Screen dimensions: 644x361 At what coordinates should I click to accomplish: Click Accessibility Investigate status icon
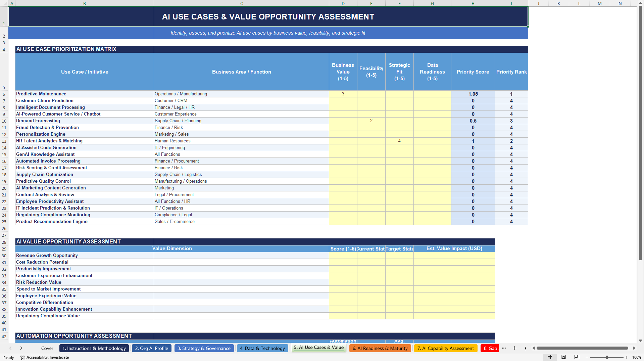coord(45,357)
